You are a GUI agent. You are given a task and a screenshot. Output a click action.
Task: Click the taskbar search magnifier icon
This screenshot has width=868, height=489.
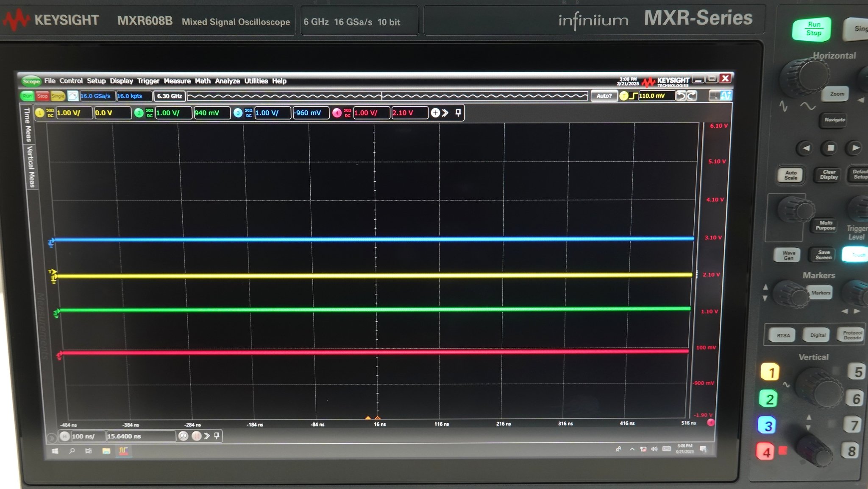[72, 451]
